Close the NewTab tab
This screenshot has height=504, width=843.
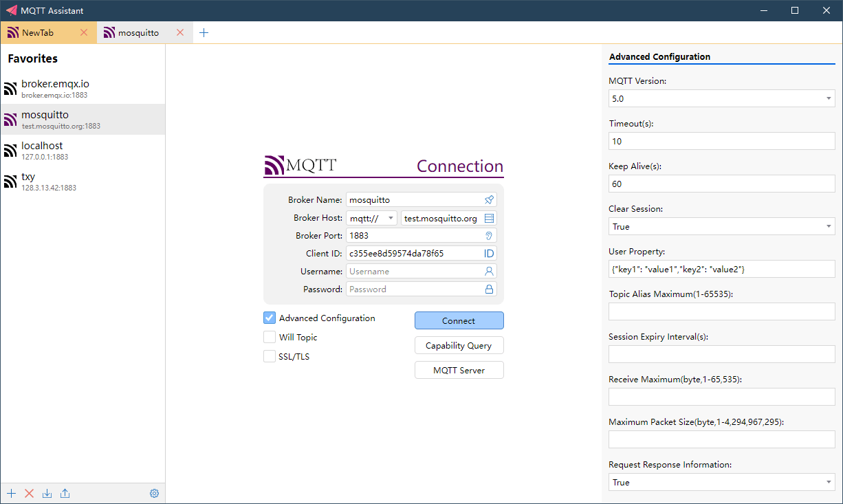pyautogui.click(x=84, y=33)
